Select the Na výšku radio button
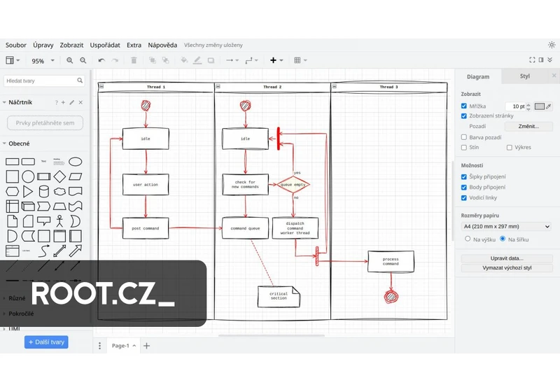560x392 pixels. coord(468,239)
